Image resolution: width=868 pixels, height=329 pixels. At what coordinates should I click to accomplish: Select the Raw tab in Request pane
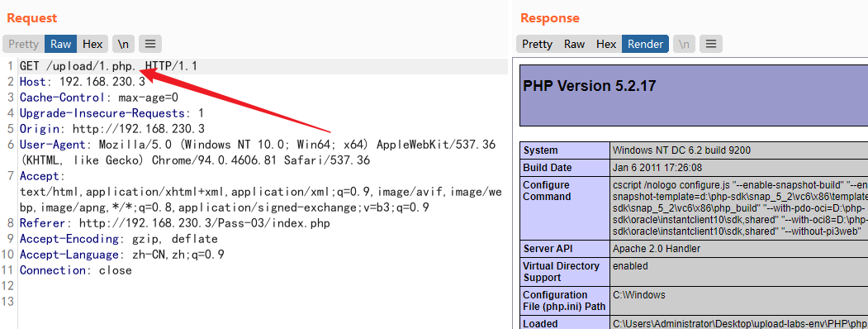61,44
